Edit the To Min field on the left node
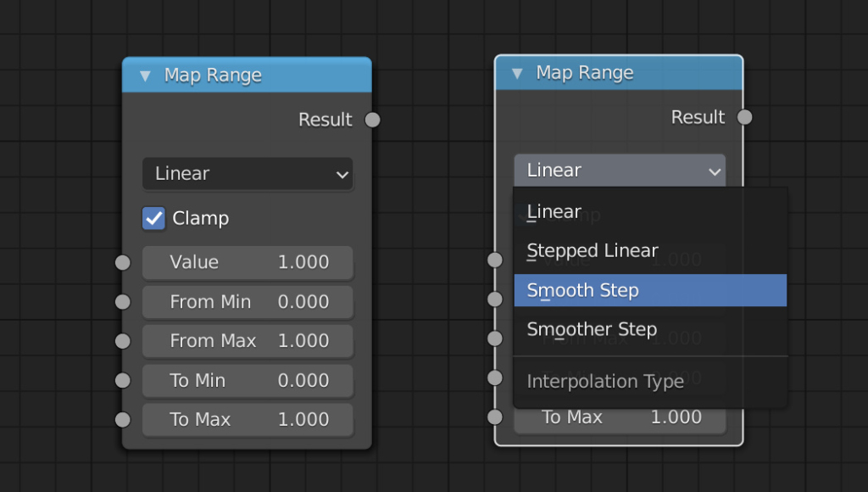Viewport: 868px width, 492px height. pyautogui.click(x=248, y=381)
